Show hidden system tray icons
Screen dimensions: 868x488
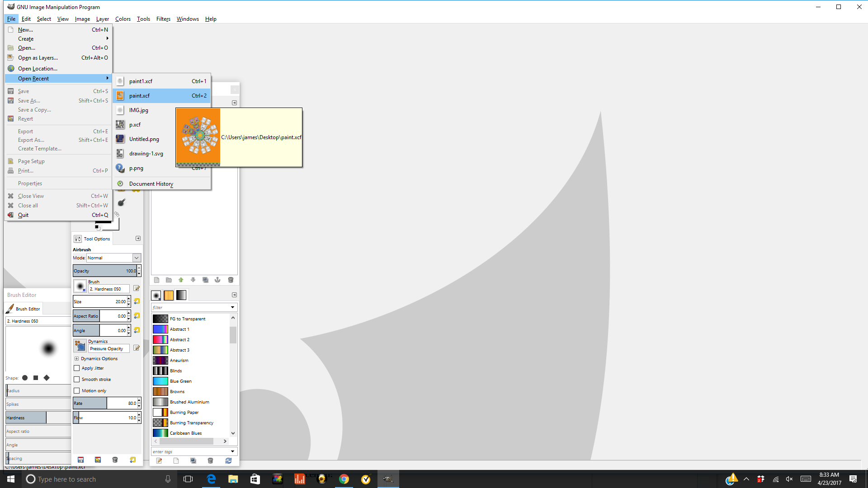pos(746,479)
